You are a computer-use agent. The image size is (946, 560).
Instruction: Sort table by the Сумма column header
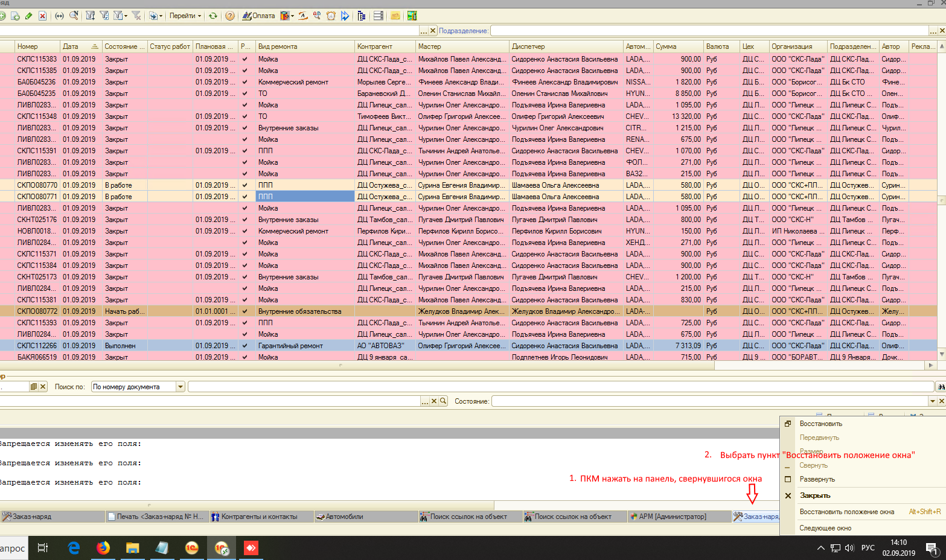point(678,46)
